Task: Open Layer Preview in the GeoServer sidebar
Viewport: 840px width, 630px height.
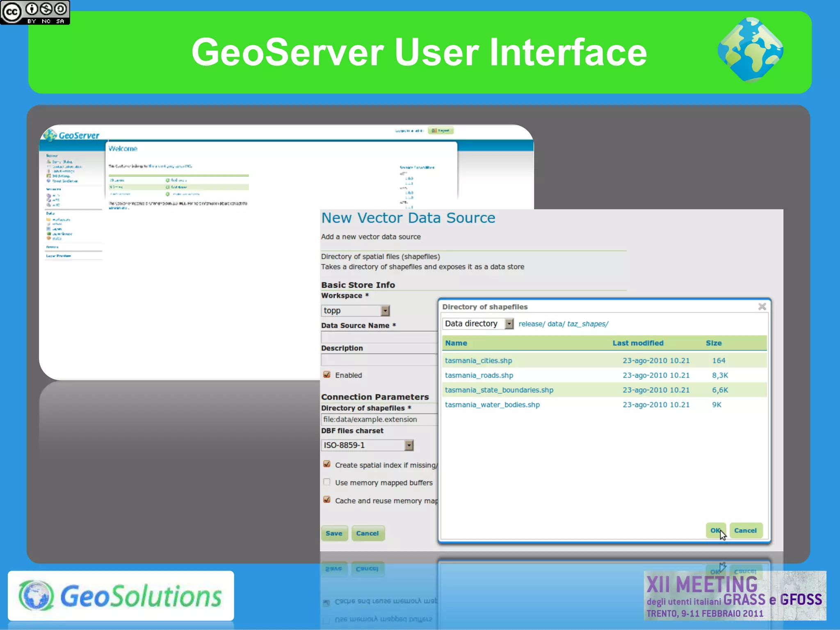Action: [x=58, y=256]
